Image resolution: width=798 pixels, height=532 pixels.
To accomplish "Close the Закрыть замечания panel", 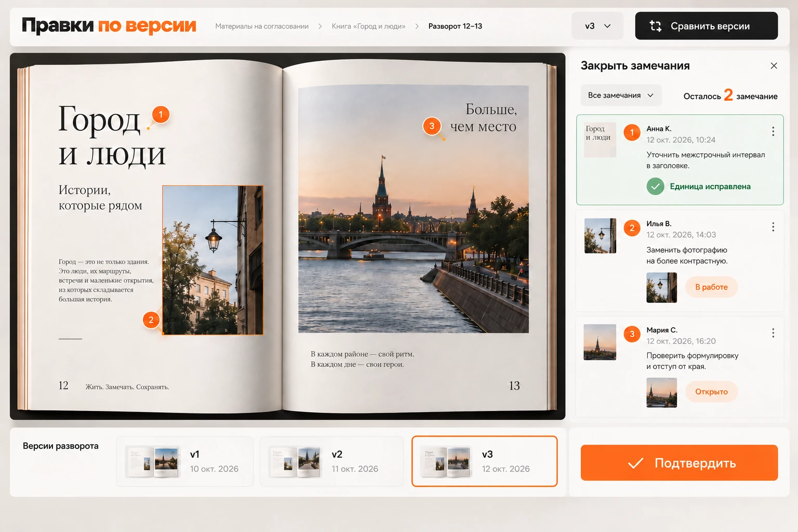I will 774,66.
